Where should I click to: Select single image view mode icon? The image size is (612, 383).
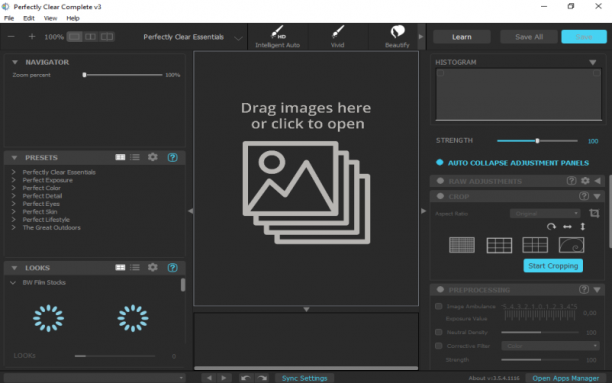point(75,37)
